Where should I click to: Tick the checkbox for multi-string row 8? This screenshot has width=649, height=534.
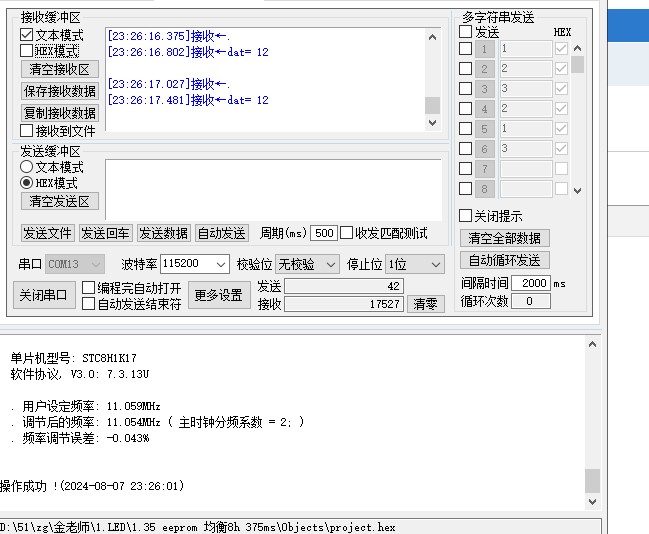pos(465,188)
